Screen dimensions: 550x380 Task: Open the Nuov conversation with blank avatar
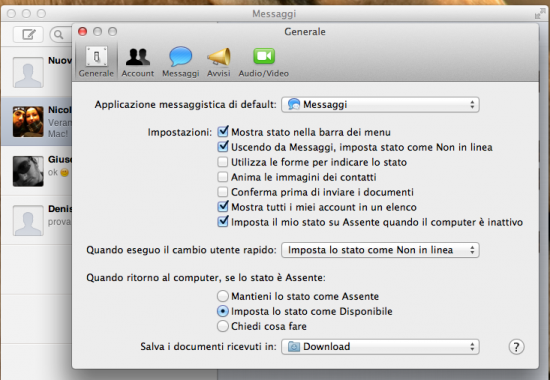[x=36, y=71]
